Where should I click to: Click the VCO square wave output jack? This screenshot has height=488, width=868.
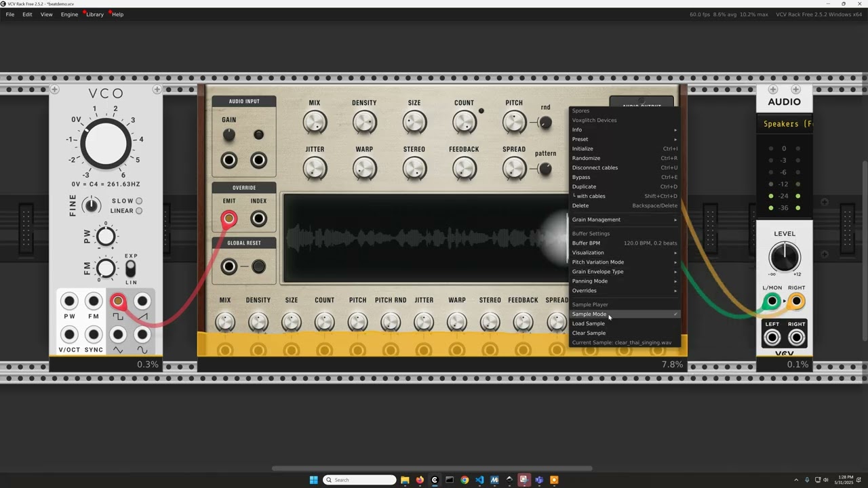click(x=118, y=301)
